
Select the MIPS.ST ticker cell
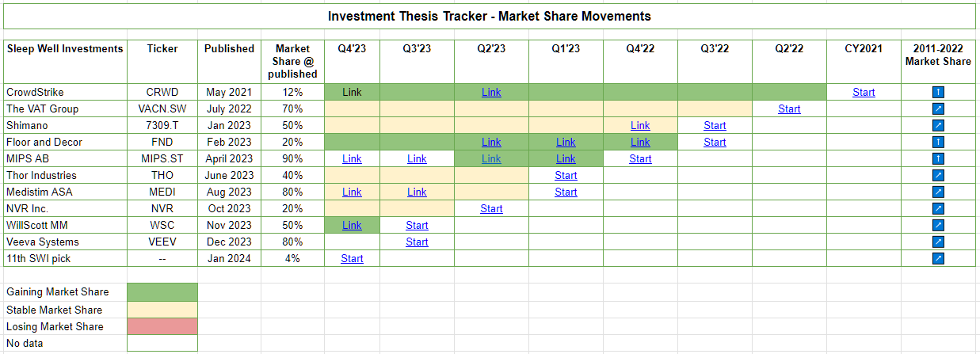[162, 158]
